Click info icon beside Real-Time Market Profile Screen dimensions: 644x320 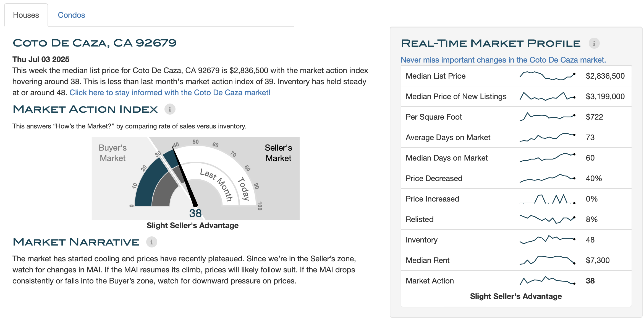coord(594,43)
